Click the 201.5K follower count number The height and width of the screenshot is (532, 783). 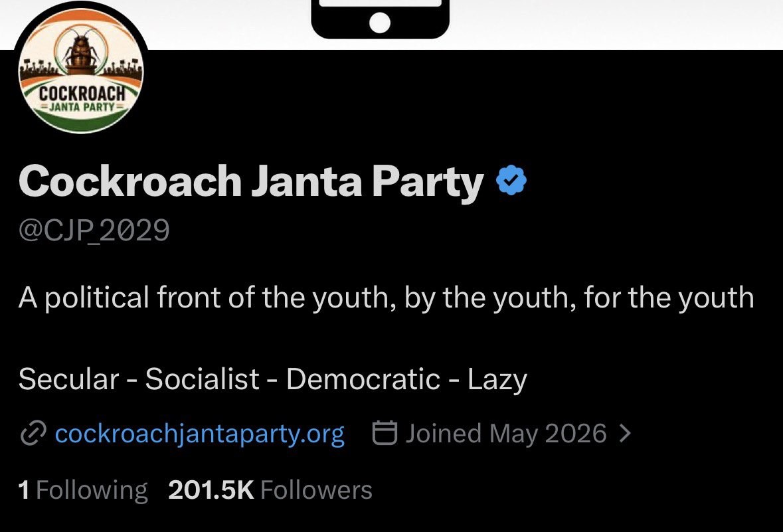pyautogui.click(x=211, y=490)
